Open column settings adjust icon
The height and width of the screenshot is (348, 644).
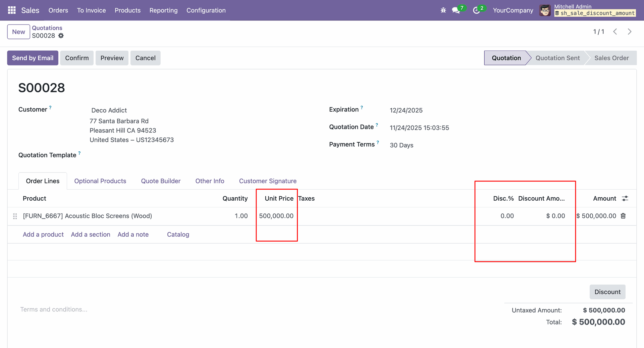(625, 198)
